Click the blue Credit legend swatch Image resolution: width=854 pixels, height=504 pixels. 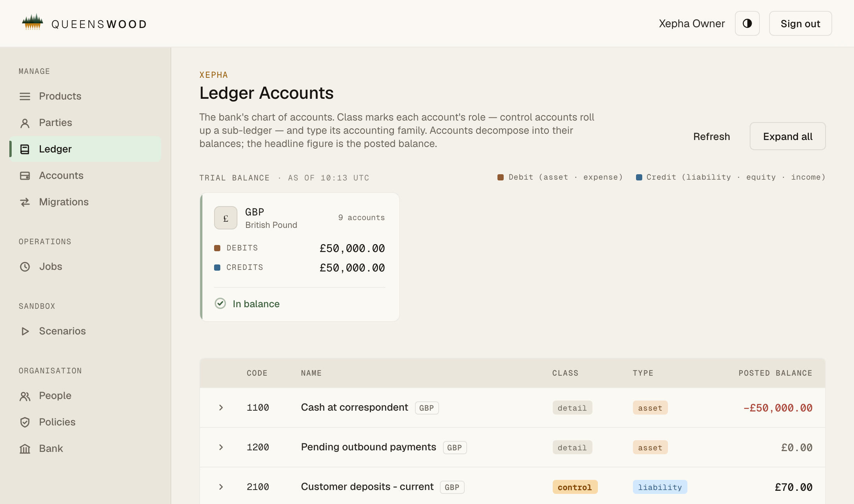639,177
